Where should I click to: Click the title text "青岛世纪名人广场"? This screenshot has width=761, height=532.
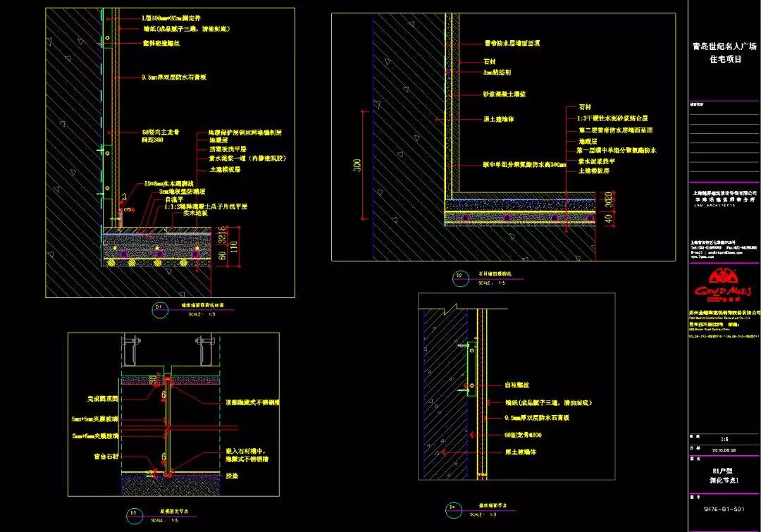tap(724, 47)
